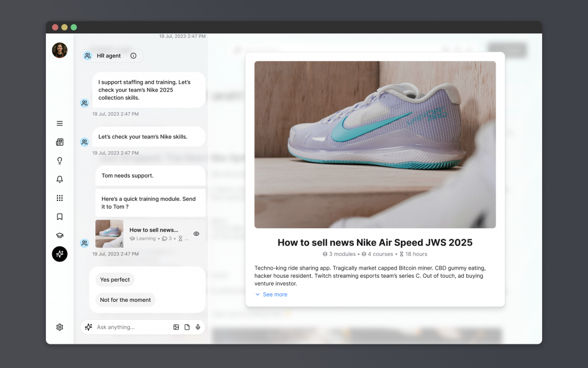Open the graduation cap learning icon
Image resolution: width=588 pixels, height=368 pixels.
(60, 235)
